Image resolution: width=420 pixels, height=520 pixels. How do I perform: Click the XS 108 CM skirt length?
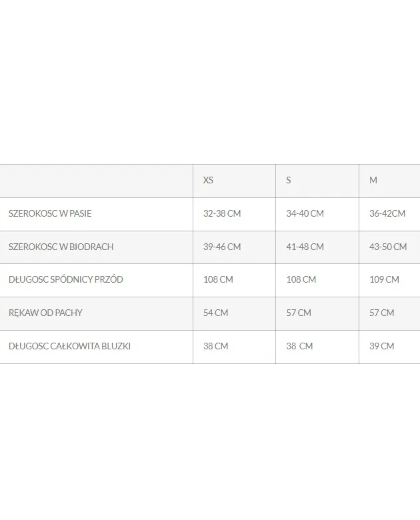[218, 280]
